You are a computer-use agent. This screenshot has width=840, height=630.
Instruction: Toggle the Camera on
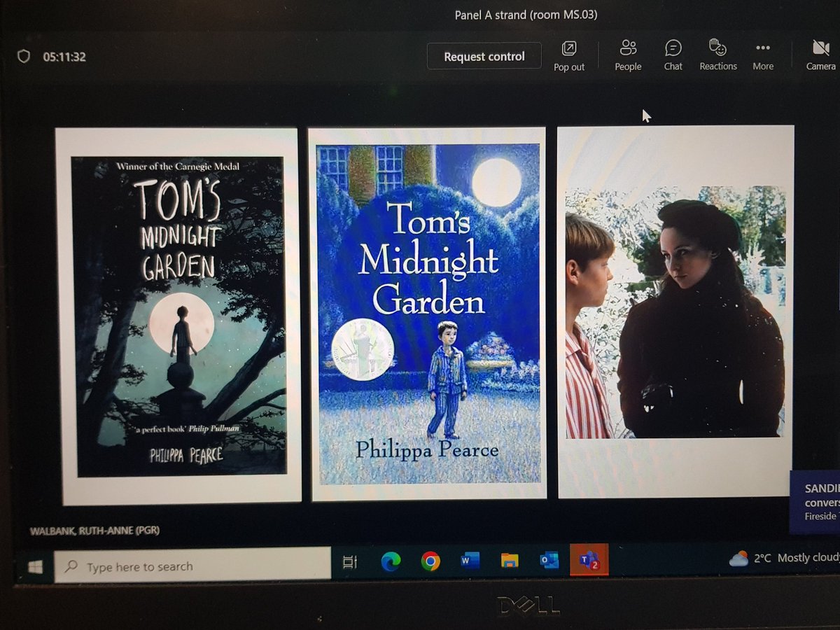click(820, 55)
